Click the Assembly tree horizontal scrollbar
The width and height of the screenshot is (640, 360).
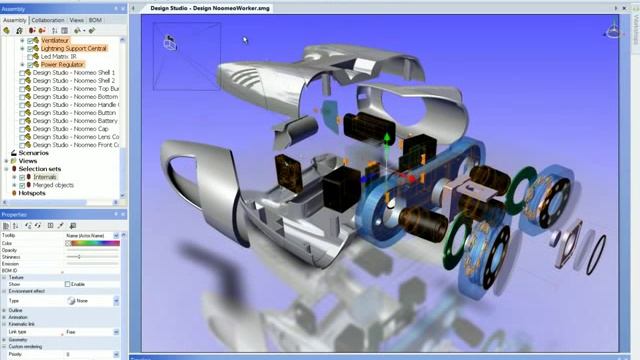tap(60, 202)
